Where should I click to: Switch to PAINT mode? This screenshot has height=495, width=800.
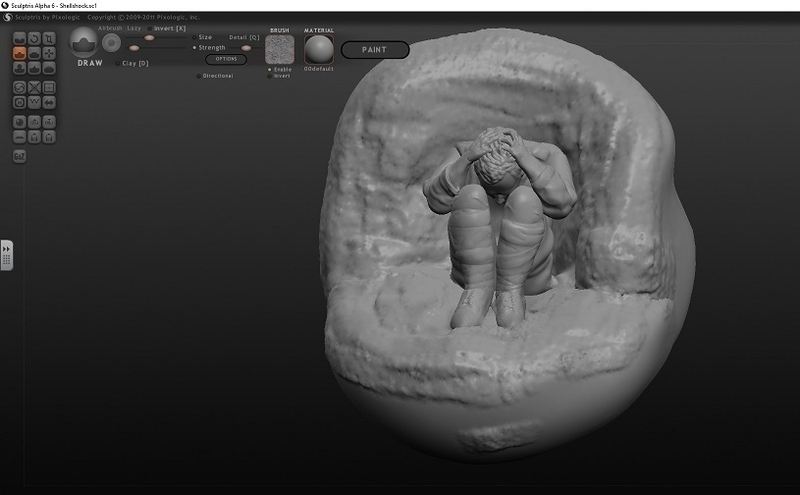click(x=375, y=50)
